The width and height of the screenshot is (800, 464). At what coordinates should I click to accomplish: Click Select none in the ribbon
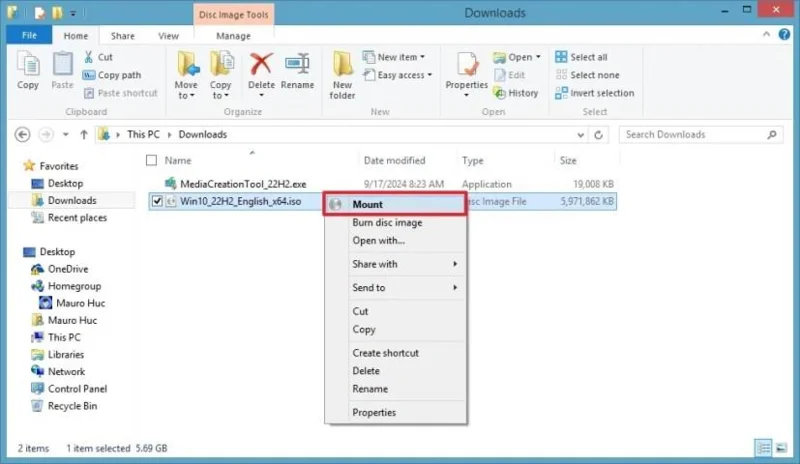(x=588, y=75)
